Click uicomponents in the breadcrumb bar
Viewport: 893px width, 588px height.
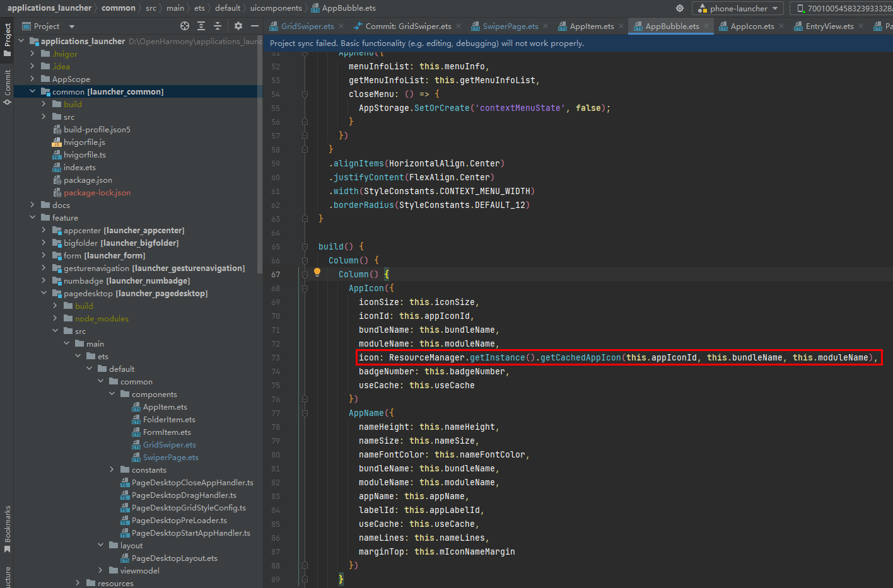pyautogui.click(x=276, y=8)
